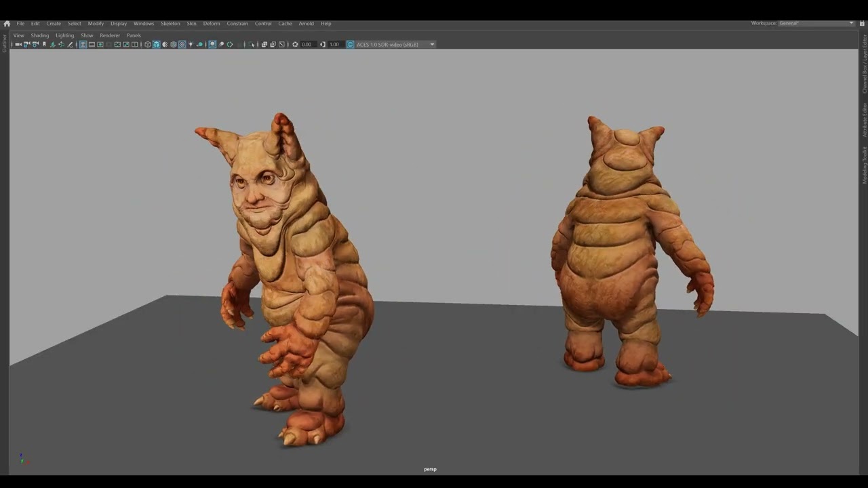Open the Panels menu
This screenshot has width=868, height=488.
click(x=134, y=35)
